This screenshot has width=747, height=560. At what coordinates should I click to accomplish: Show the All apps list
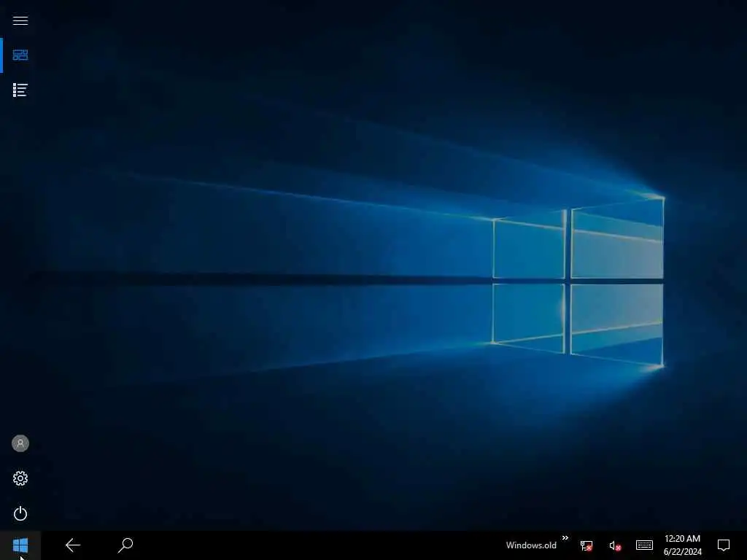pos(20,90)
